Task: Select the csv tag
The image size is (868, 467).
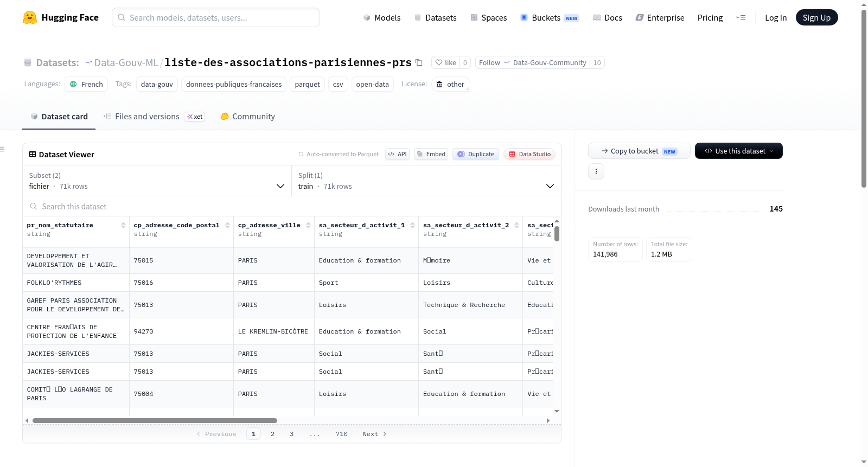Action: coord(338,84)
